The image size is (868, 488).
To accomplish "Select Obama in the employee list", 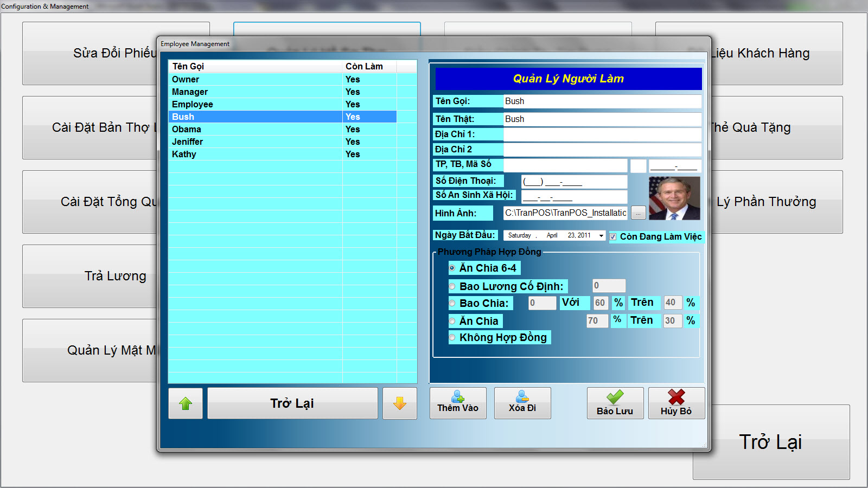I will point(187,129).
